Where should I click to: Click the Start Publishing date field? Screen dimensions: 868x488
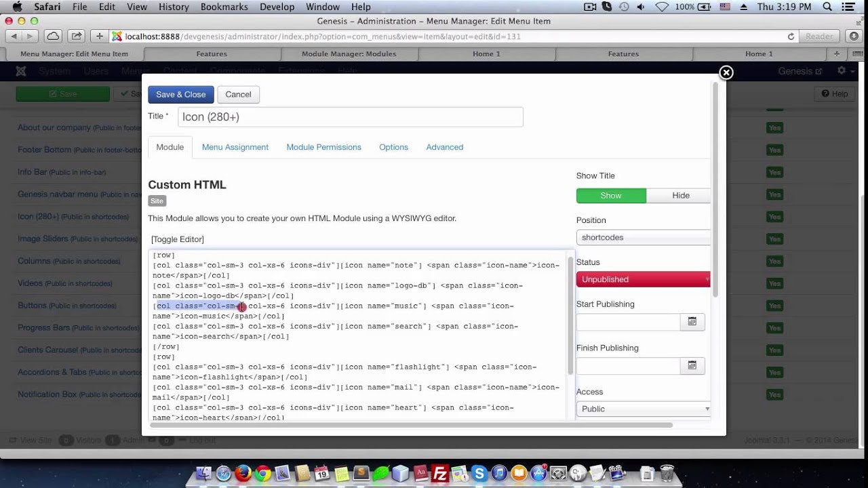629,322
